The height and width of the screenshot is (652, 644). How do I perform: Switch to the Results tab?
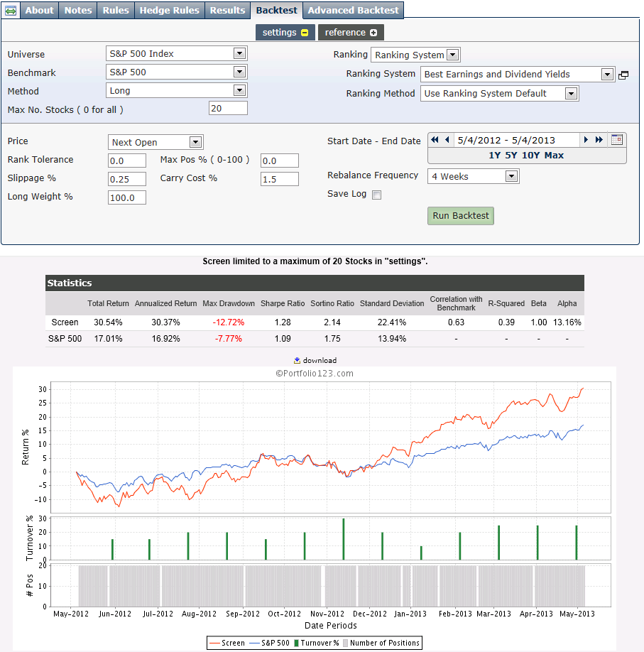[x=227, y=10]
